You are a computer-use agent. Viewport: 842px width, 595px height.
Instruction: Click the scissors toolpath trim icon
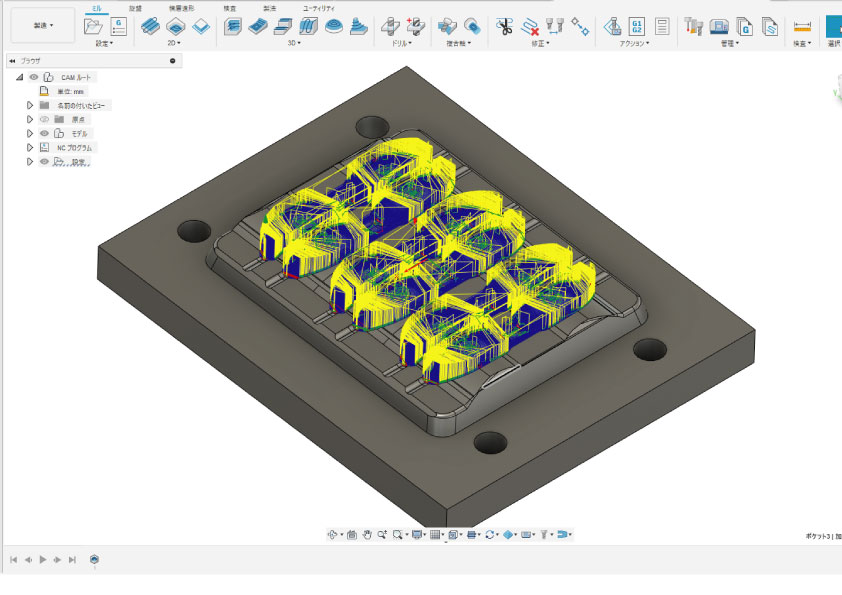click(x=504, y=26)
